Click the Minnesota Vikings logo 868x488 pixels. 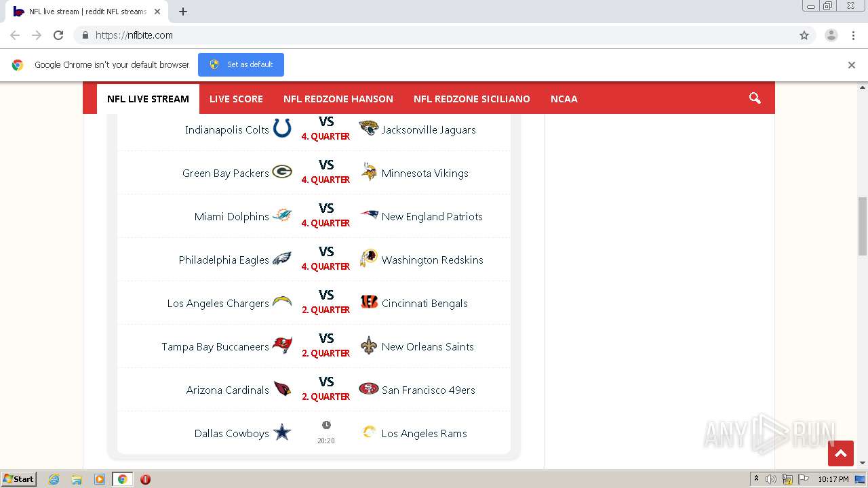click(x=369, y=171)
